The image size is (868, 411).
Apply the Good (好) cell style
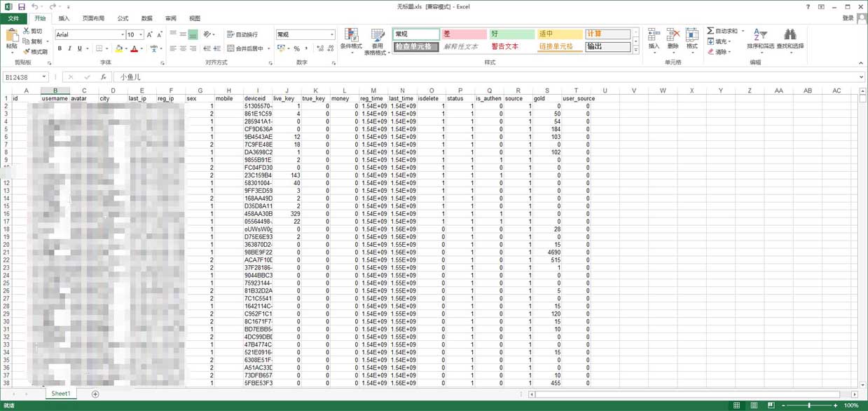click(511, 34)
